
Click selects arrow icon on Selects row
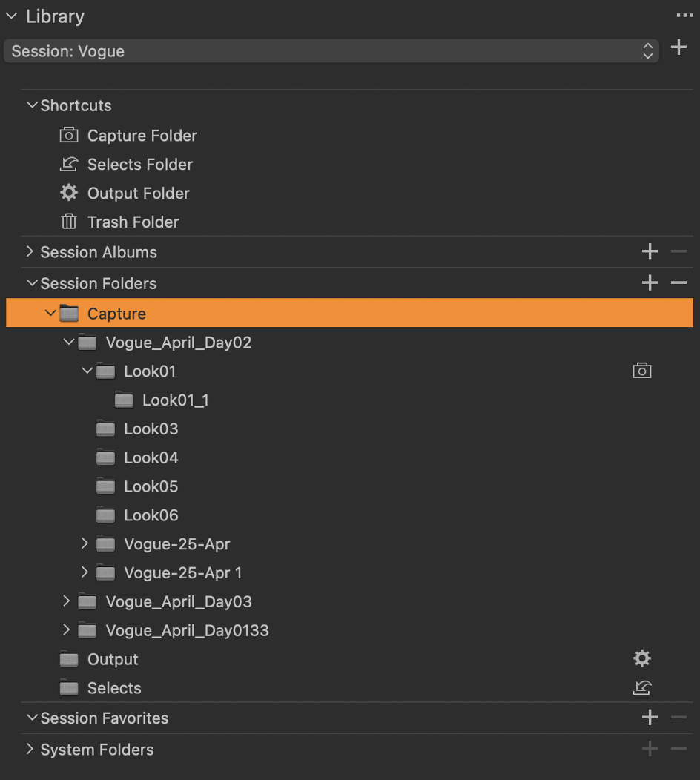click(x=642, y=687)
